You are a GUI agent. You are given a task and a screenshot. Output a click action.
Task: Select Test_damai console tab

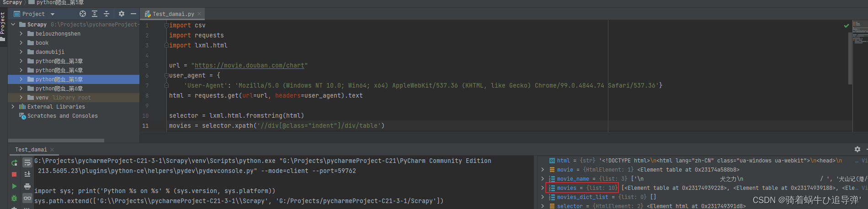pos(31,150)
